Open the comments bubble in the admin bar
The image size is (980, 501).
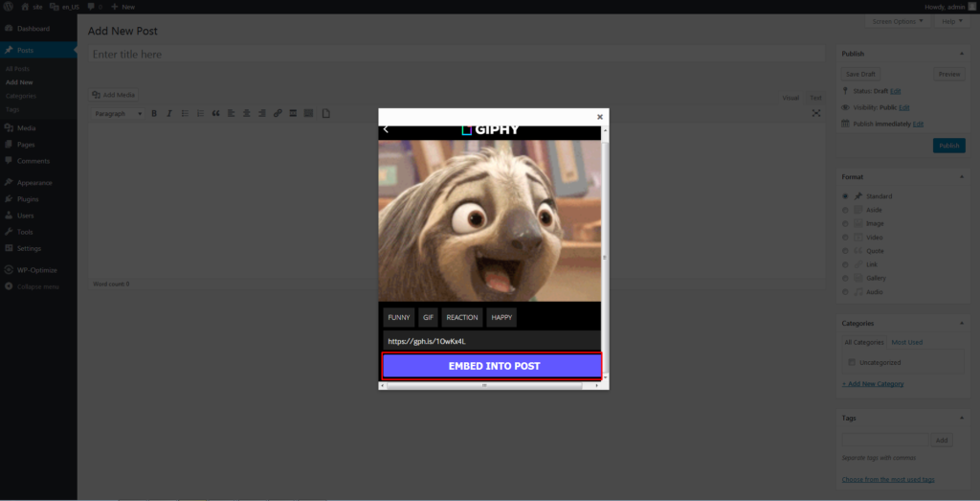(x=95, y=7)
